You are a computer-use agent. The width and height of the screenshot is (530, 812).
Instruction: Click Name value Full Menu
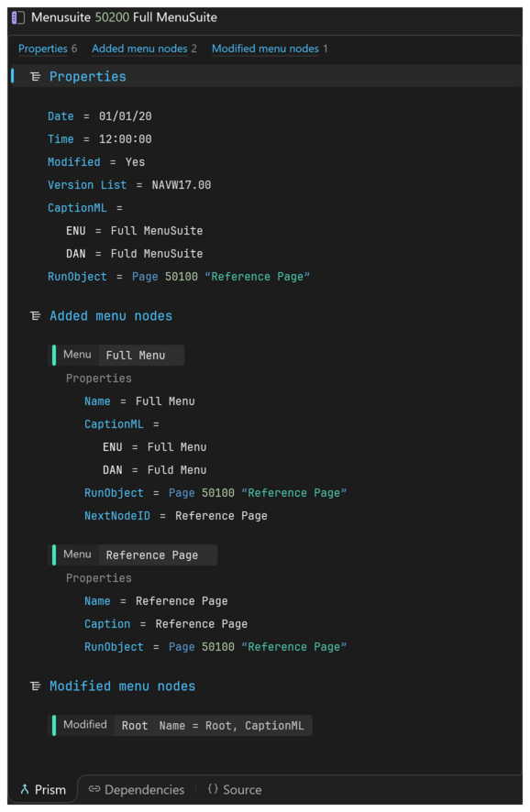click(x=165, y=401)
